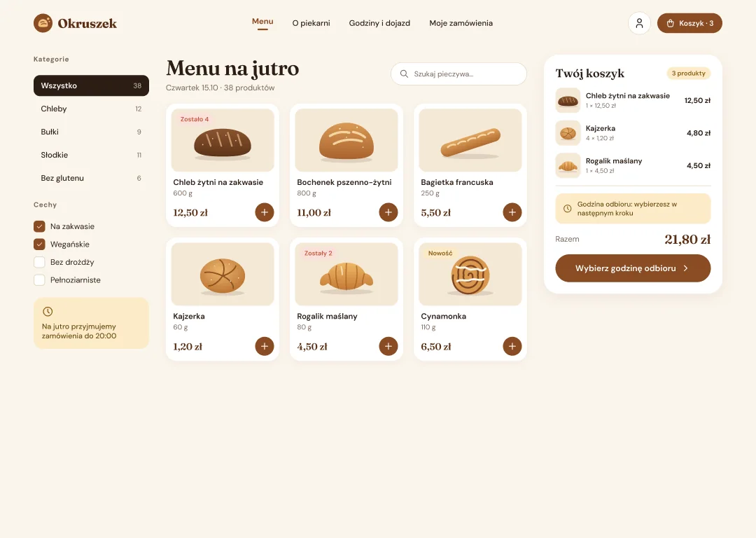Add Kajzerka using its product card plus button

click(x=264, y=347)
